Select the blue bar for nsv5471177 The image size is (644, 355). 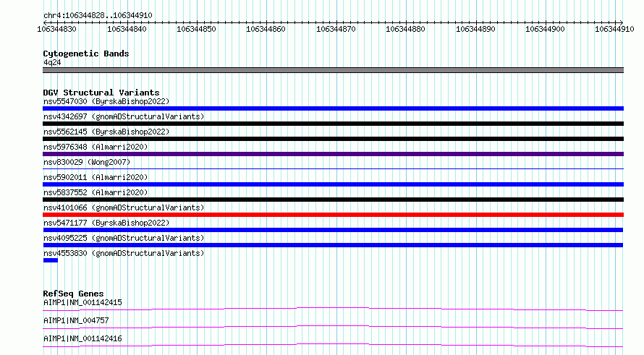(333, 230)
